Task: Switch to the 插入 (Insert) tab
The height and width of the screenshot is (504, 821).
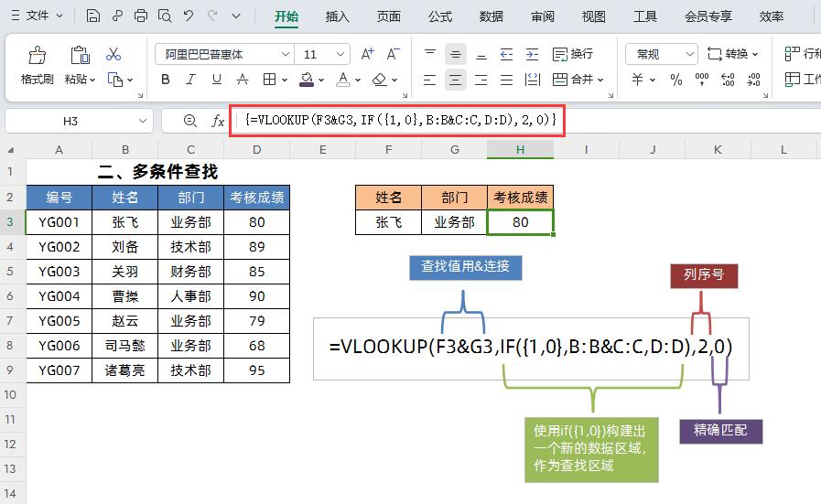Action: (x=338, y=16)
